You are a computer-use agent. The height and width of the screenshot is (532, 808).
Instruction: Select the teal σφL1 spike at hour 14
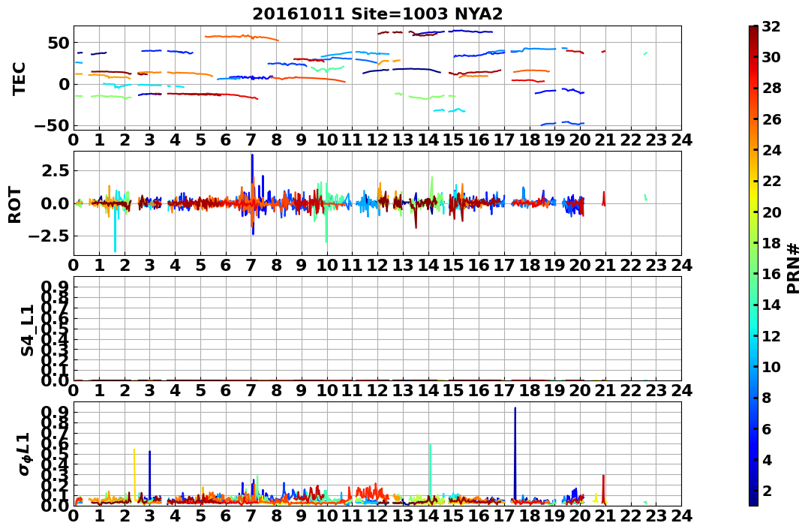(431, 470)
